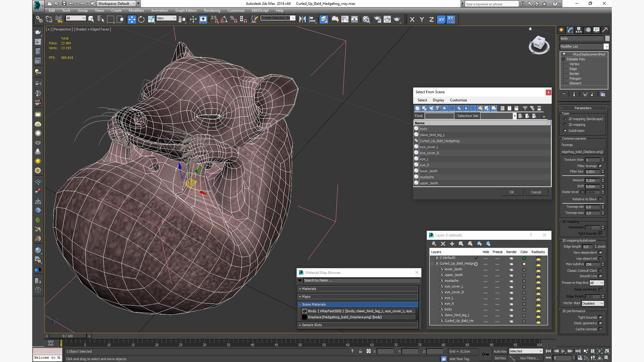644x362 pixels.
Task: Select the Select and Link tool
Action: pyautogui.click(x=39, y=19)
